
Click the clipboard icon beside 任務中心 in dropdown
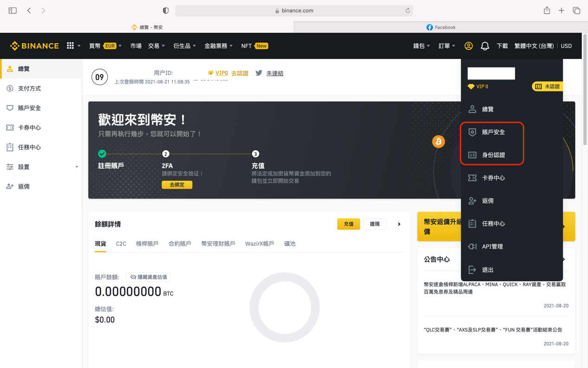tap(472, 223)
